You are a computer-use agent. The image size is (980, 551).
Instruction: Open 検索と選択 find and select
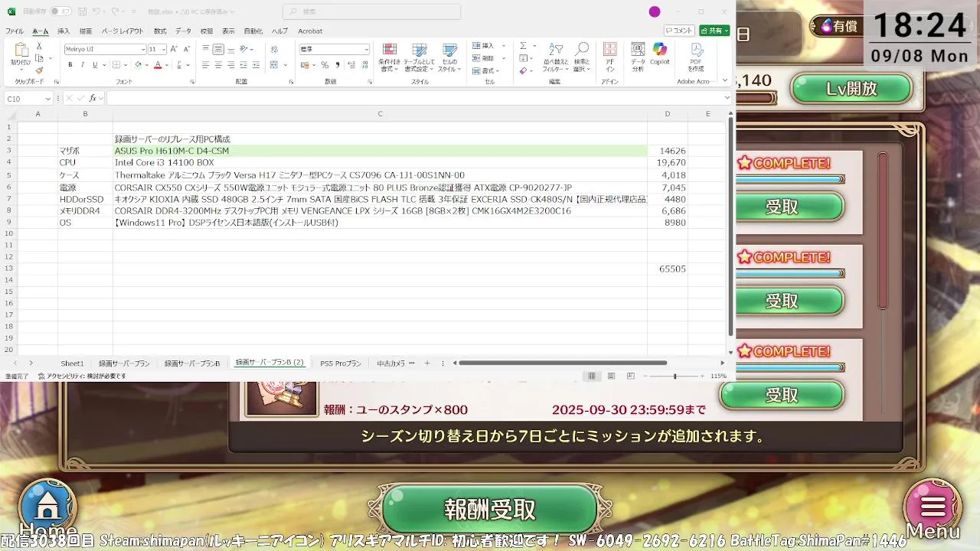(582, 57)
